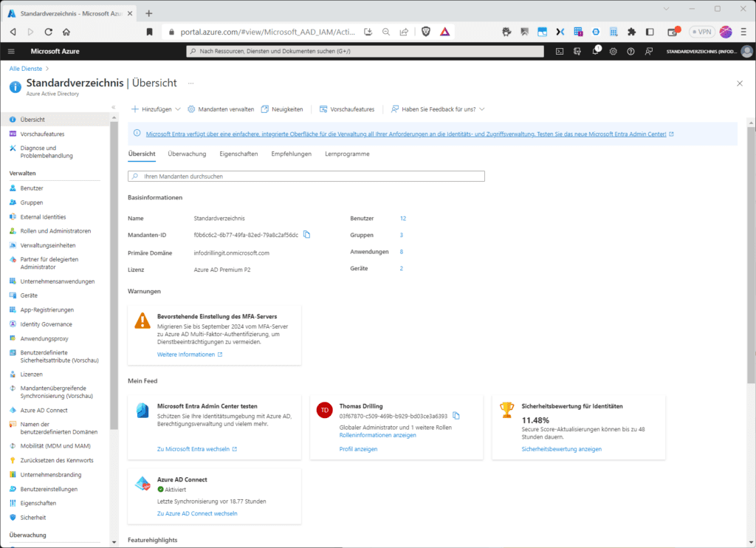This screenshot has width=756, height=548.
Task: Open the browser tab list dropdown arrow
Action: [667, 9]
